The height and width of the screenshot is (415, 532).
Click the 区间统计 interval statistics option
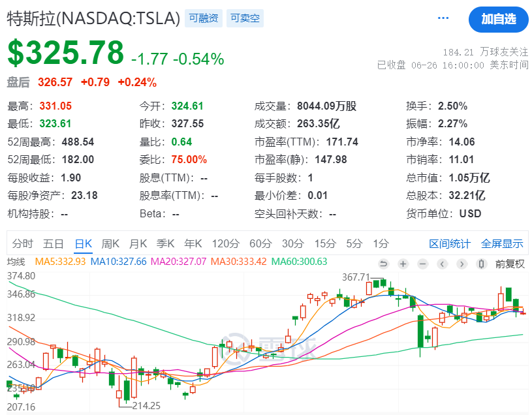click(x=452, y=243)
